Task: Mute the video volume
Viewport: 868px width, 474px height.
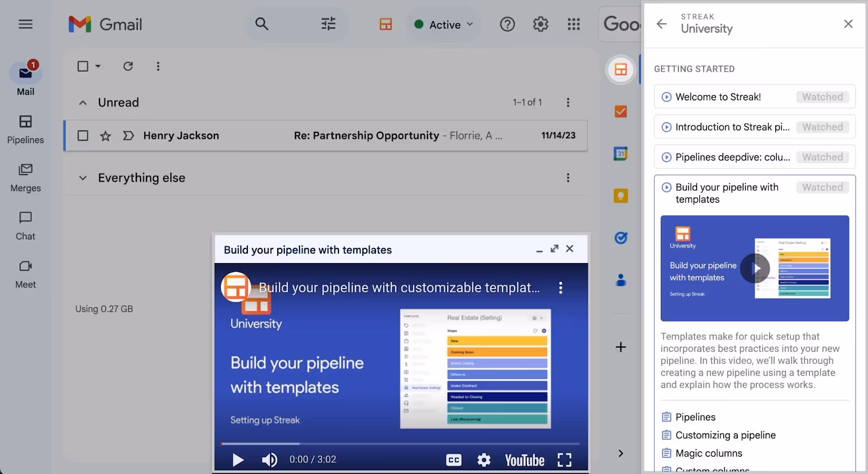Action: [269, 460]
